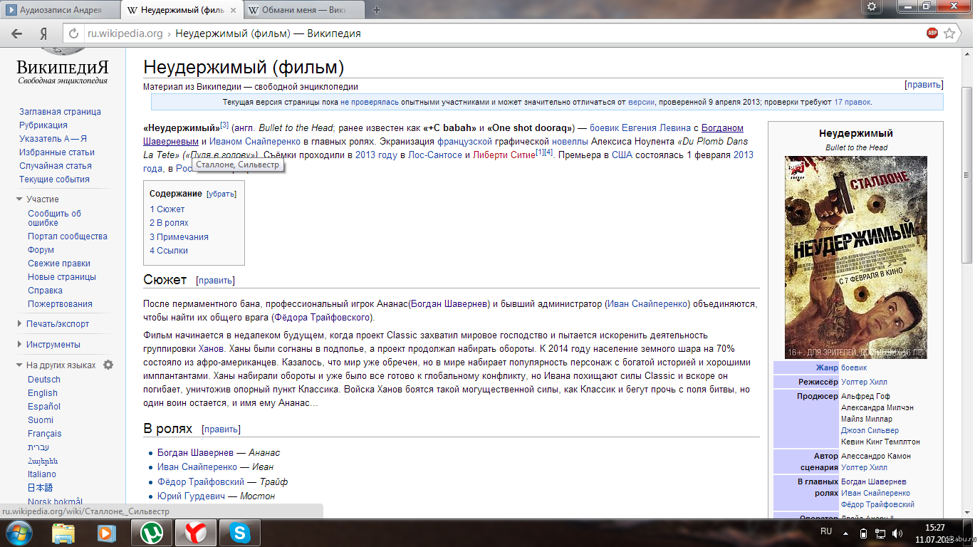The height and width of the screenshot is (547, 980).
Task: Click the taskbar clock showing 15:27
Action: pos(934,528)
